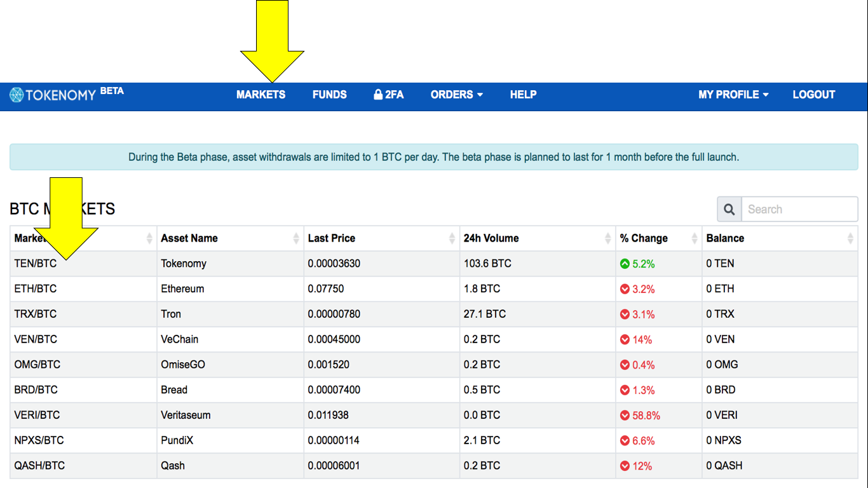Select the VEN/BTC market pair
868x488 pixels.
[36, 339]
